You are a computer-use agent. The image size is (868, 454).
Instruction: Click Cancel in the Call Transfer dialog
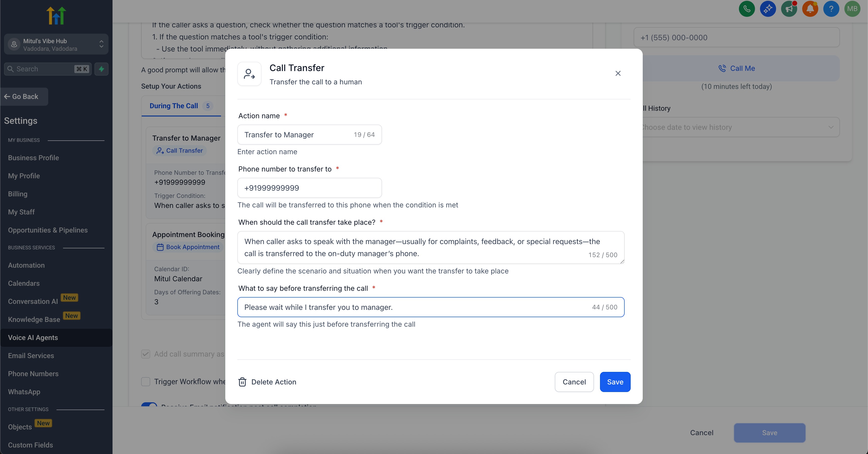[574, 382]
